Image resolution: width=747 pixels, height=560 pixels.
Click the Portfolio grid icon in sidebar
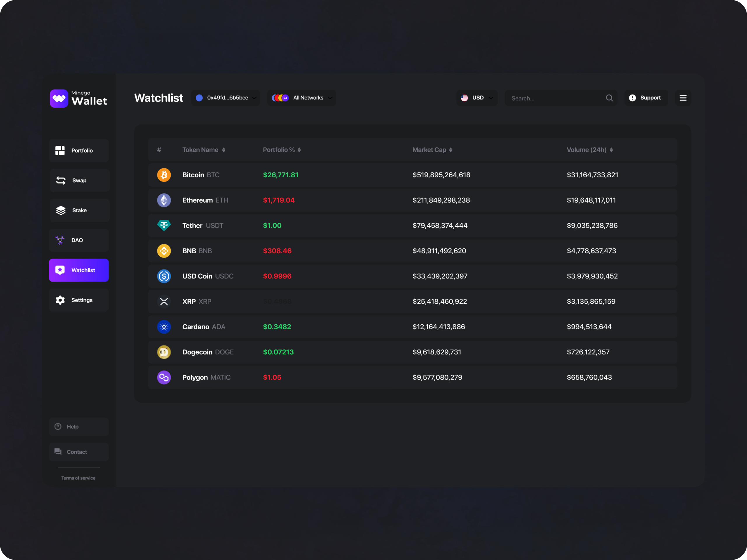[x=60, y=150]
